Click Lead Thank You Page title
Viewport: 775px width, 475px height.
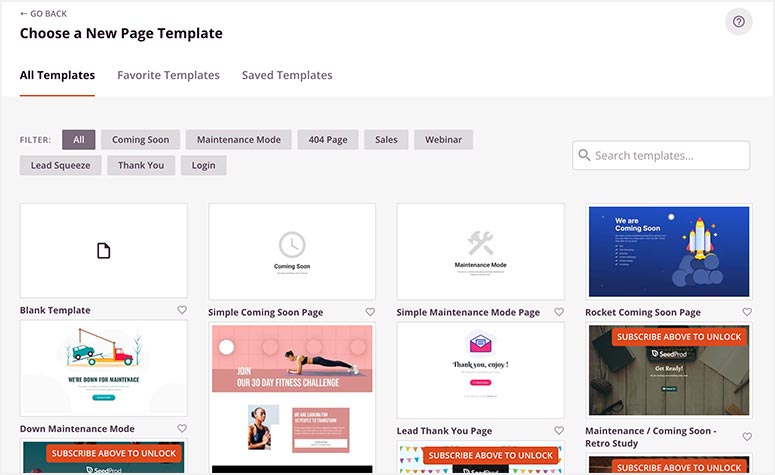(444, 431)
